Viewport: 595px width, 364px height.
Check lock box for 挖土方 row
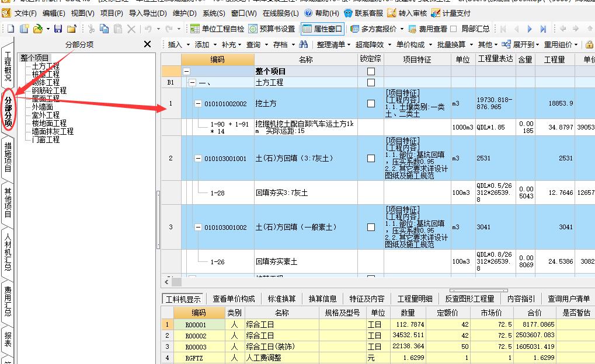(371, 103)
